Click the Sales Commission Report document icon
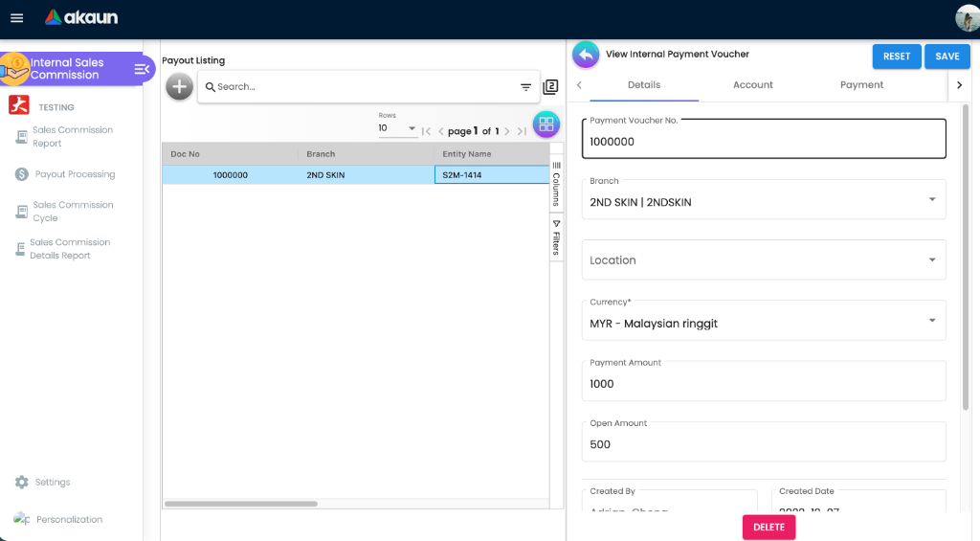Screen dimensions: 980x541 [x=22, y=137]
